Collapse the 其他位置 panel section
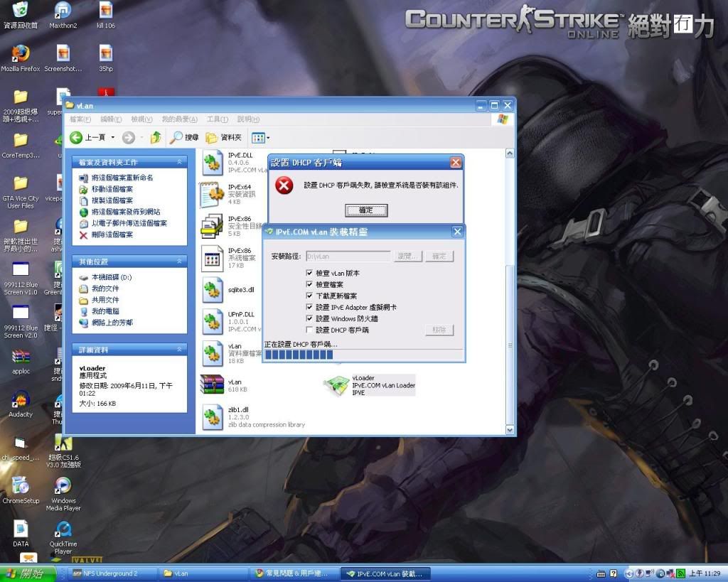This screenshot has height=582, width=728. click(179, 262)
